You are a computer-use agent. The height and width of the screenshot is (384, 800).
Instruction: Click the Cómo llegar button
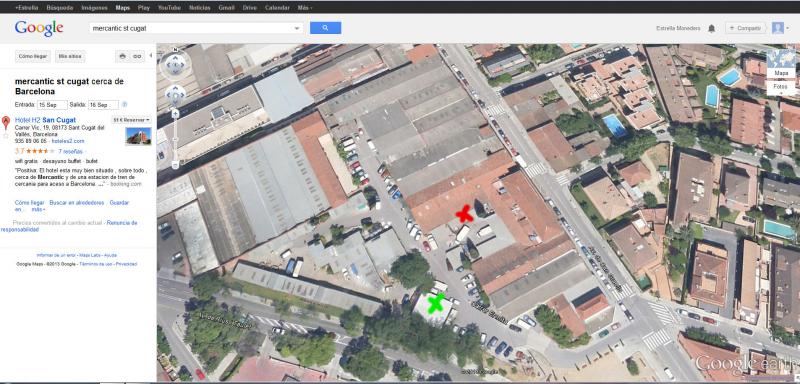[33, 56]
